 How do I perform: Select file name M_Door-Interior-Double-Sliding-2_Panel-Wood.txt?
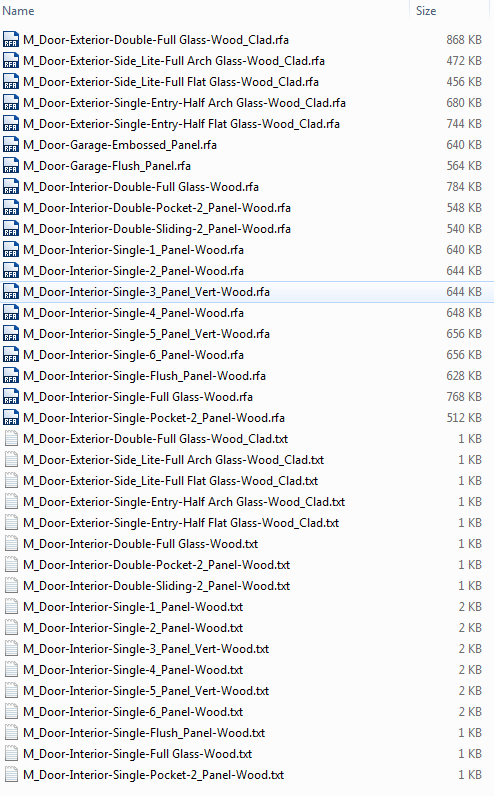(x=156, y=586)
